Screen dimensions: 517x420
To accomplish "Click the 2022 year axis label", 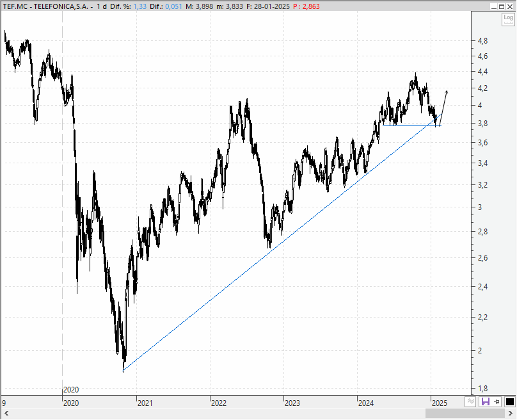I will tap(219, 403).
